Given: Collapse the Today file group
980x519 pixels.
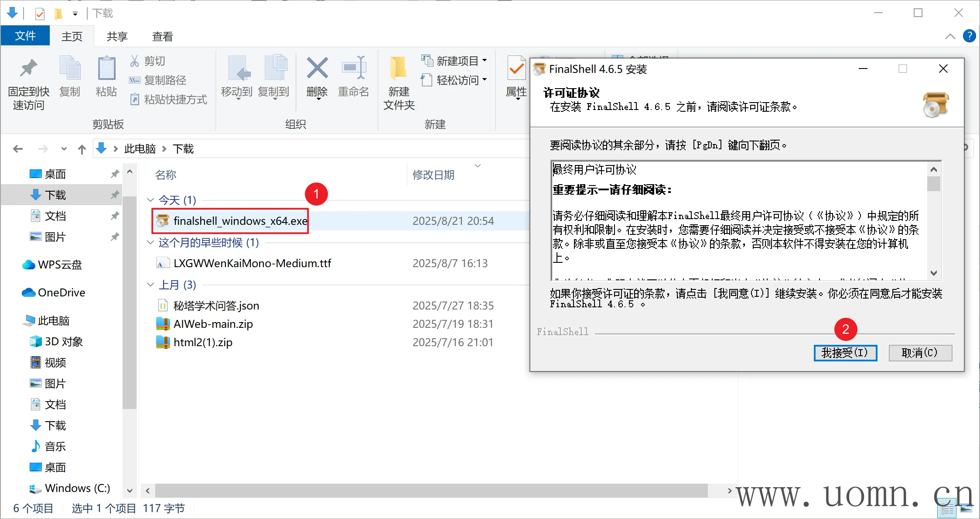Looking at the screenshot, I should [x=150, y=200].
